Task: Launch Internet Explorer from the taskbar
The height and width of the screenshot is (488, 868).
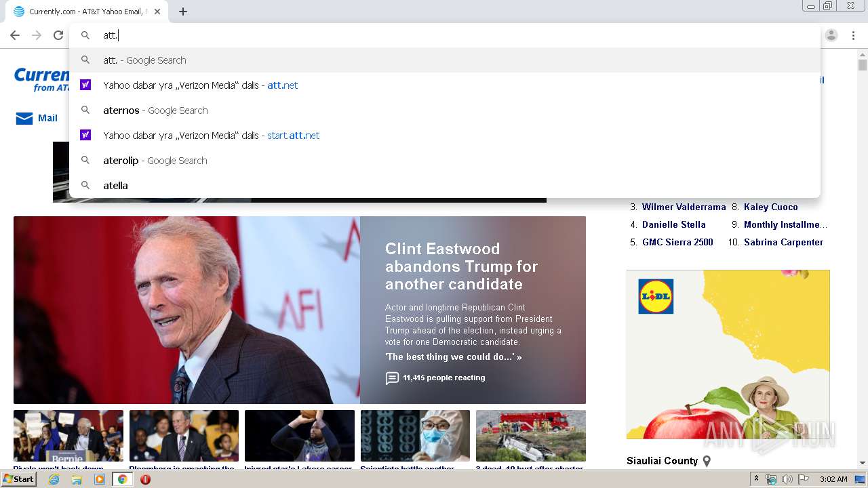Action: 54,479
